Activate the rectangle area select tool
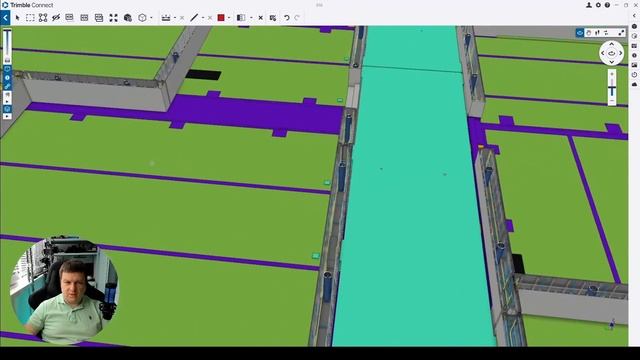The height and width of the screenshot is (360, 640). [30, 18]
